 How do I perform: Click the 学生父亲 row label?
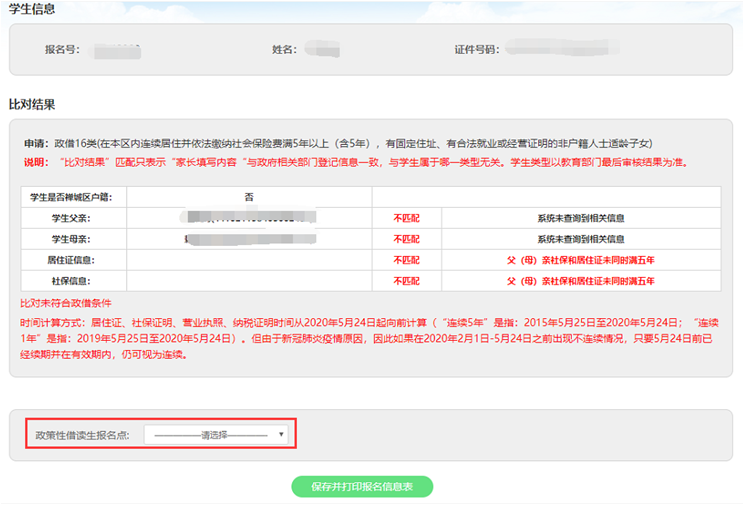pos(71,218)
